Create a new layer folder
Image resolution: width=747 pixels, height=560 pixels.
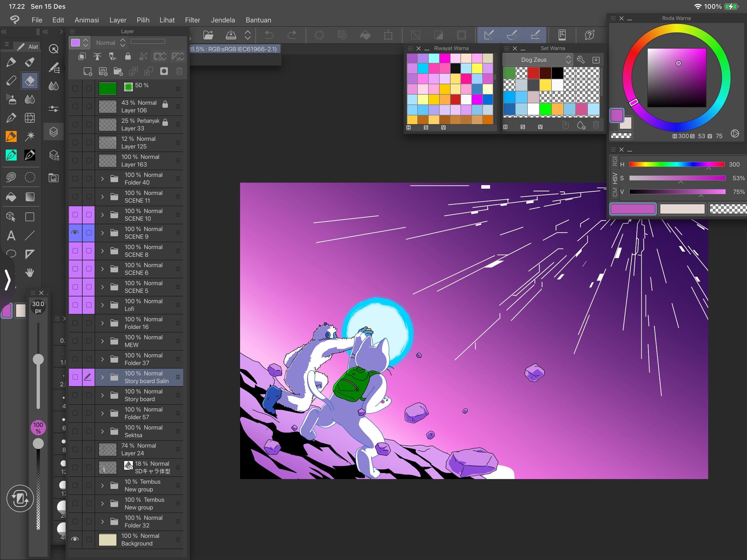118,71
